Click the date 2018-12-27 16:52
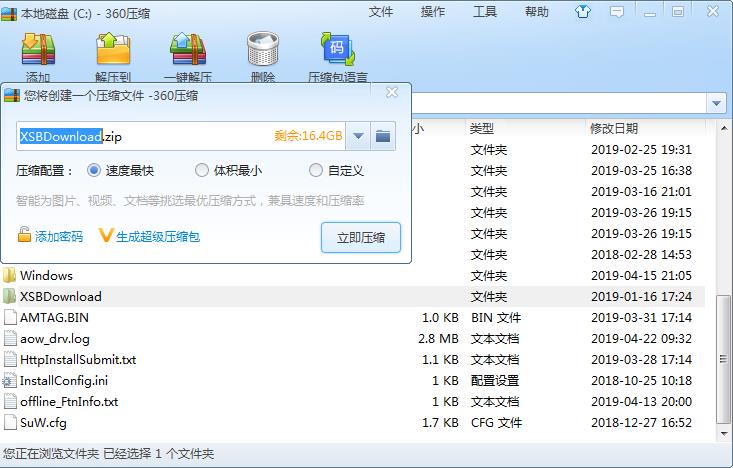The height and width of the screenshot is (468, 733). [x=641, y=423]
